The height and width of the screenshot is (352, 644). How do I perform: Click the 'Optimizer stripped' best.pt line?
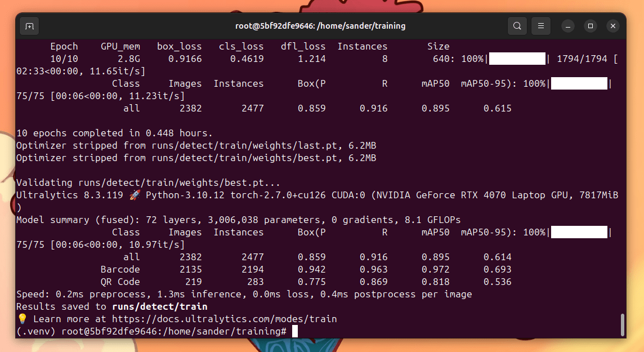point(196,158)
